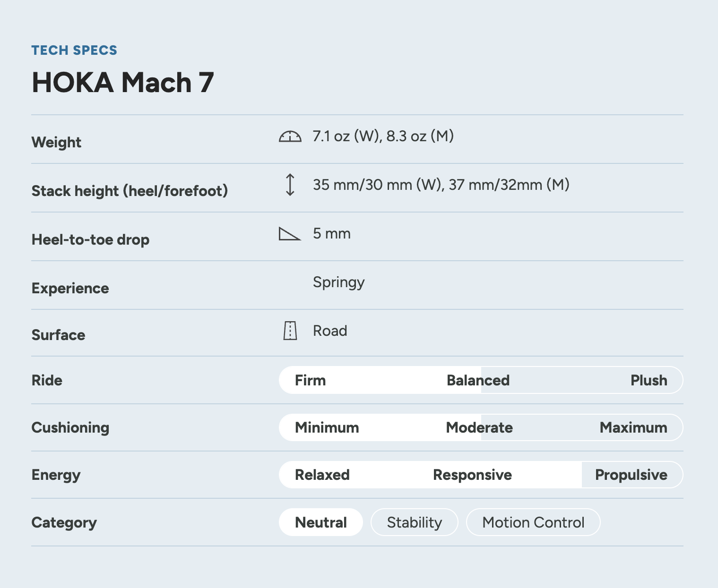Click the road surface icon
This screenshot has width=718, height=588.
pyautogui.click(x=290, y=331)
